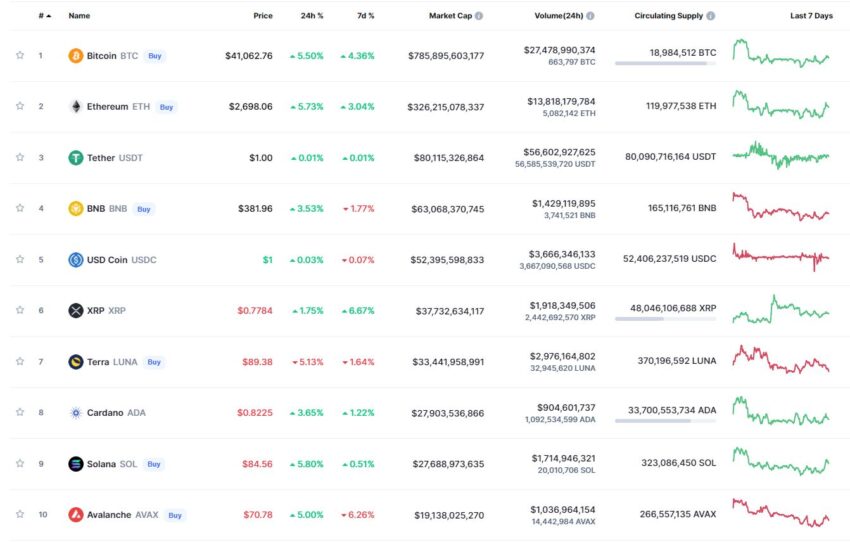Click BNB circulating supply 165,116,761 BNB
The image size is (850, 542).
[x=682, y=208]
